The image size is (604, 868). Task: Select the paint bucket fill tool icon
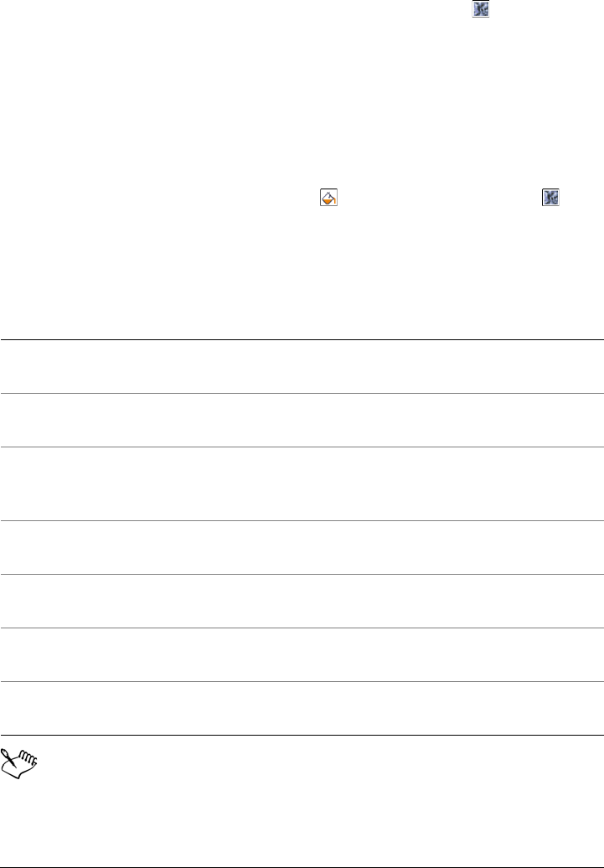click(x=328, y=199)
